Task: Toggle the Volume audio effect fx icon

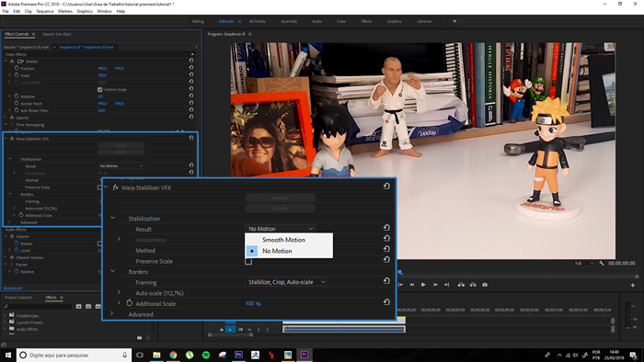Action: 12,236
